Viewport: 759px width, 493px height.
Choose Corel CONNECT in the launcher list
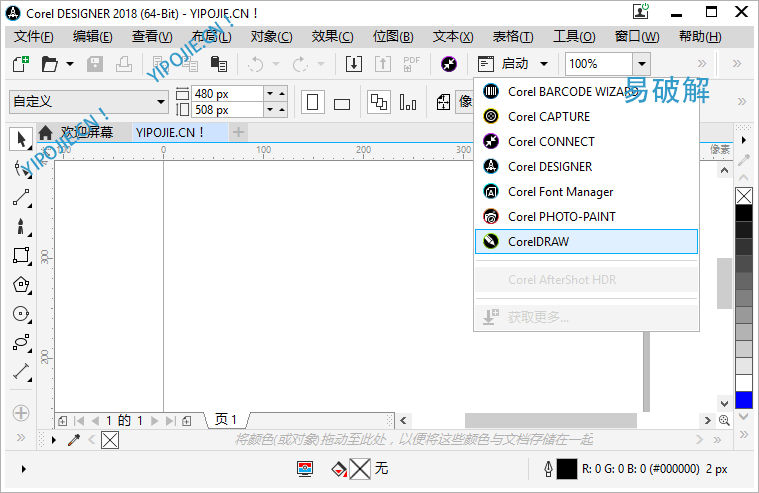coord(586,141)
